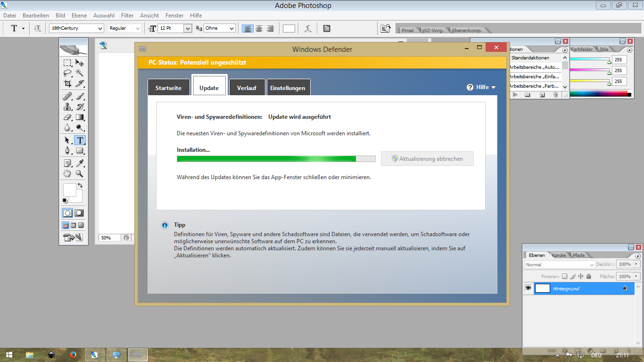Select the Gradient tool

pyautogui.click(x=80, y=117)
